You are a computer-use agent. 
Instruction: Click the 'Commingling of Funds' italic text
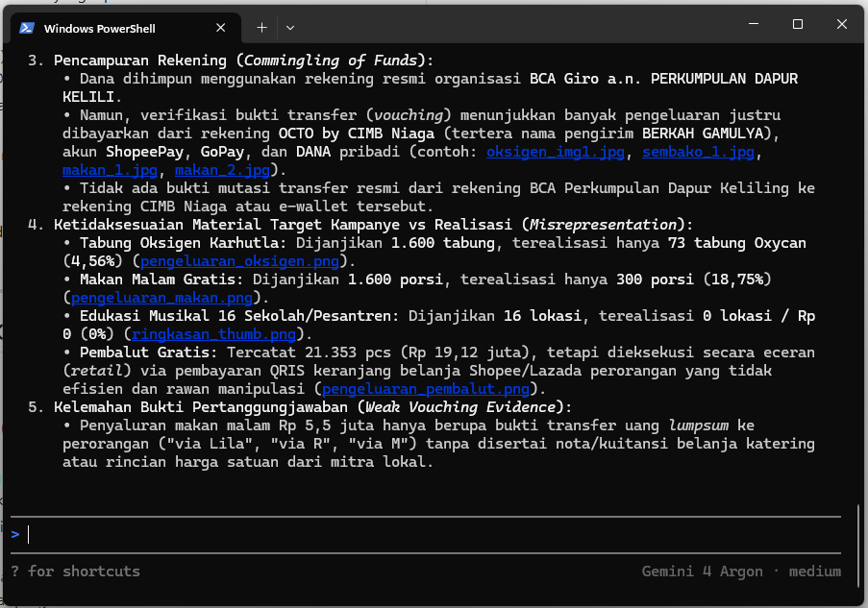331,61
